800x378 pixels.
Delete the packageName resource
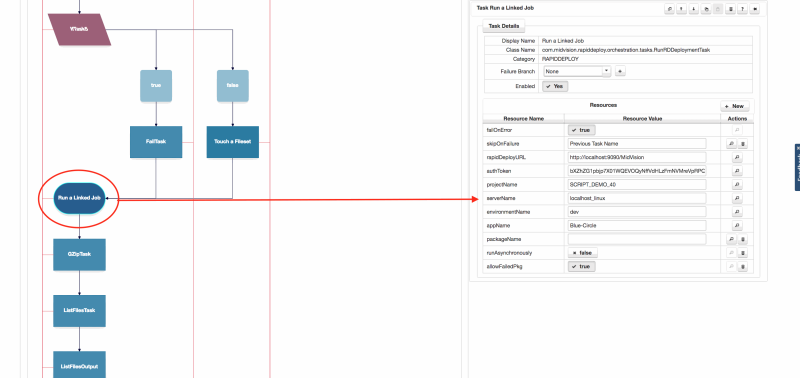743,239
